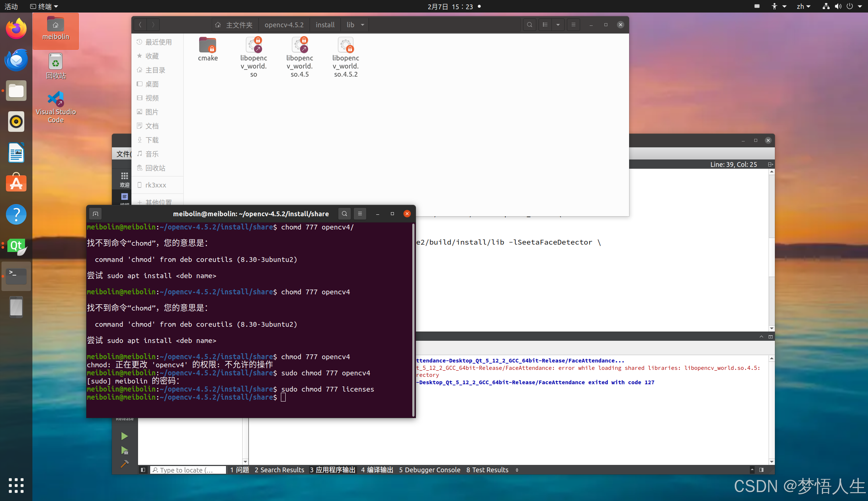Open the Debugger Console tab
This screenshot has height=501, width=868.
(429, 470)
